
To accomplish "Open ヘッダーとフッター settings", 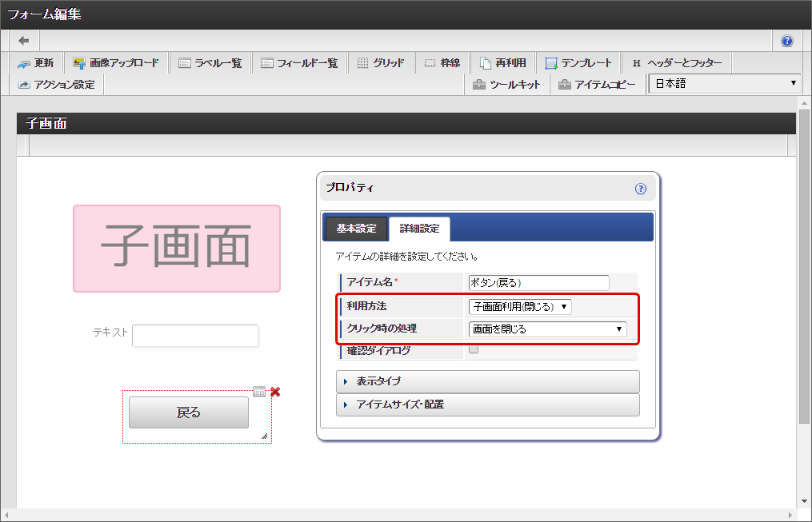I will [677, 63].
